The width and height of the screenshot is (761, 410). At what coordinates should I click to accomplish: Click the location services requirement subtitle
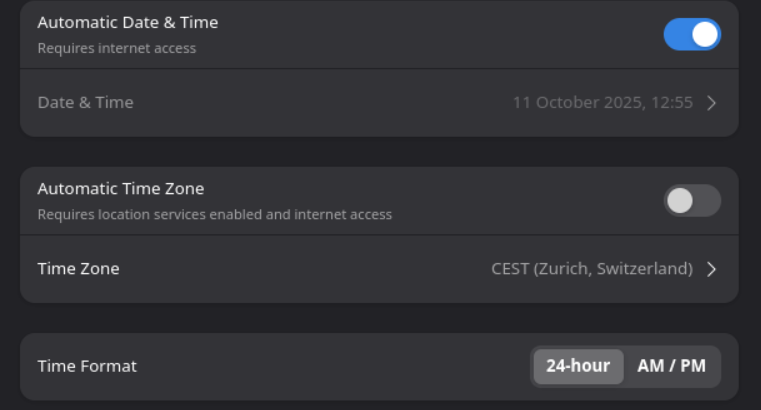(x=214, y=214)
